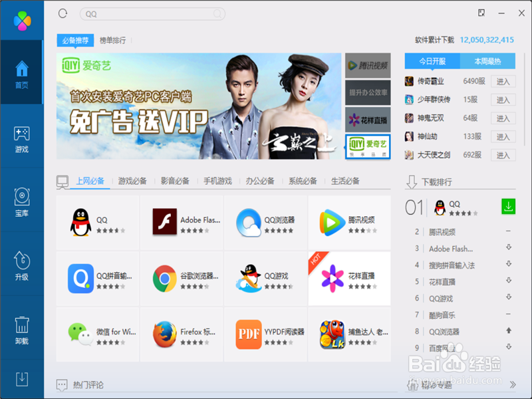Open 搜狗拼音输入法 in download ranking list

tap(452, 265)
